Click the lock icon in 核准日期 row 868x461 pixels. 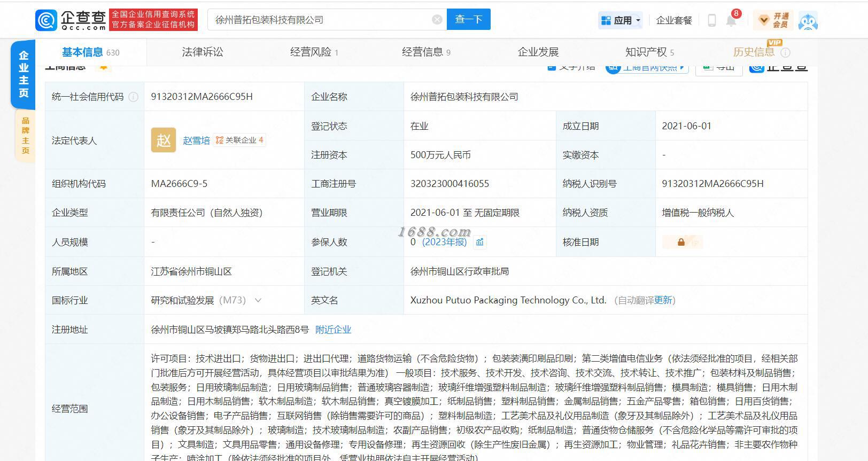(x=681, y=242)
